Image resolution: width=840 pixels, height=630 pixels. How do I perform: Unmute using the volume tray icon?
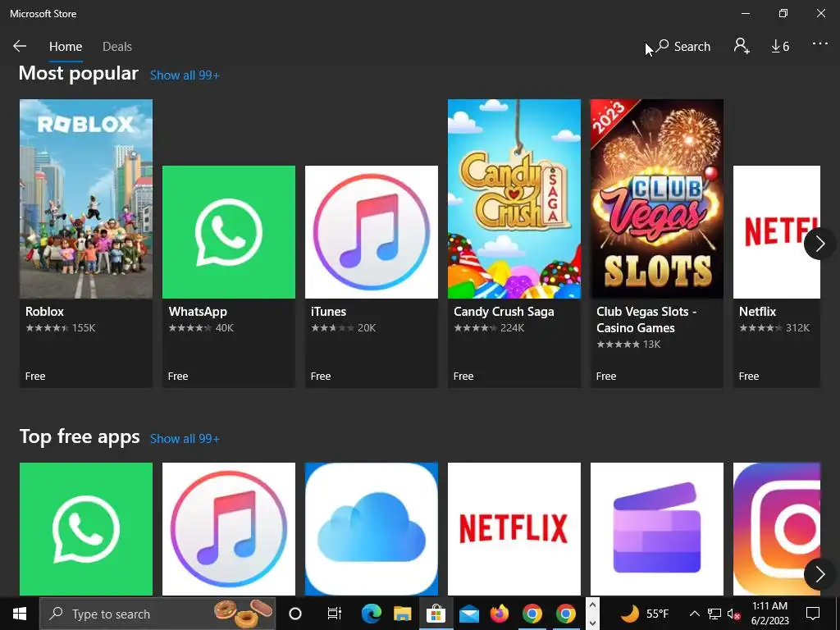[x=733, y=614]
